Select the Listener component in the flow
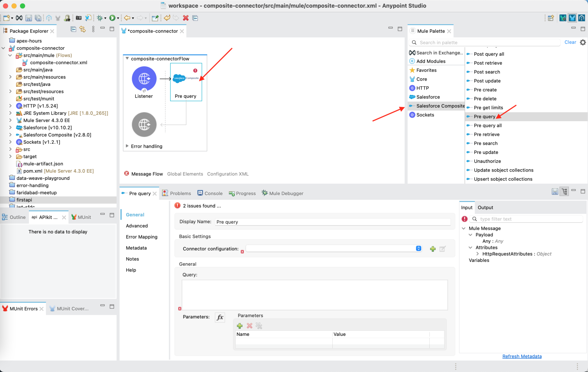 tap(144, 79)
